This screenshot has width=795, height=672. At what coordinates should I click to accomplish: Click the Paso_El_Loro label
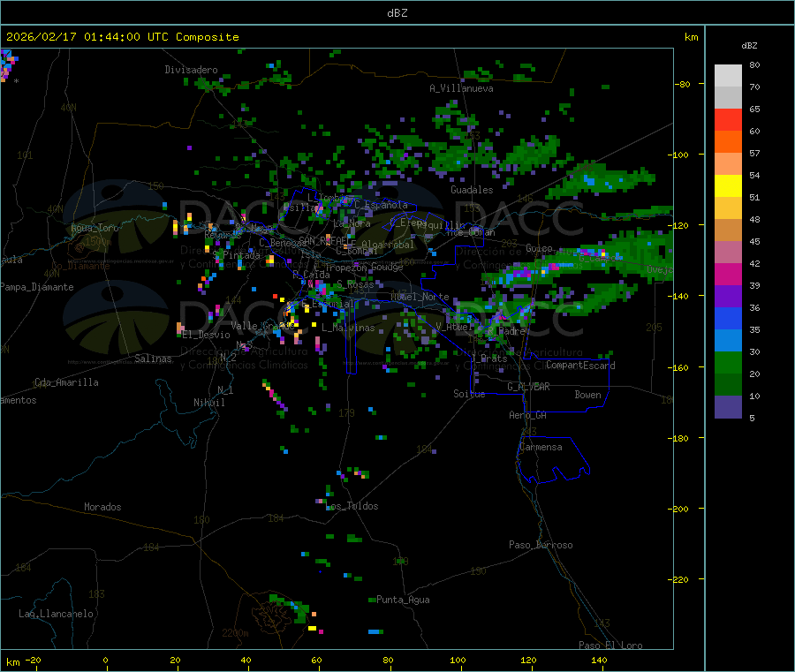click(x=611, y=646)
